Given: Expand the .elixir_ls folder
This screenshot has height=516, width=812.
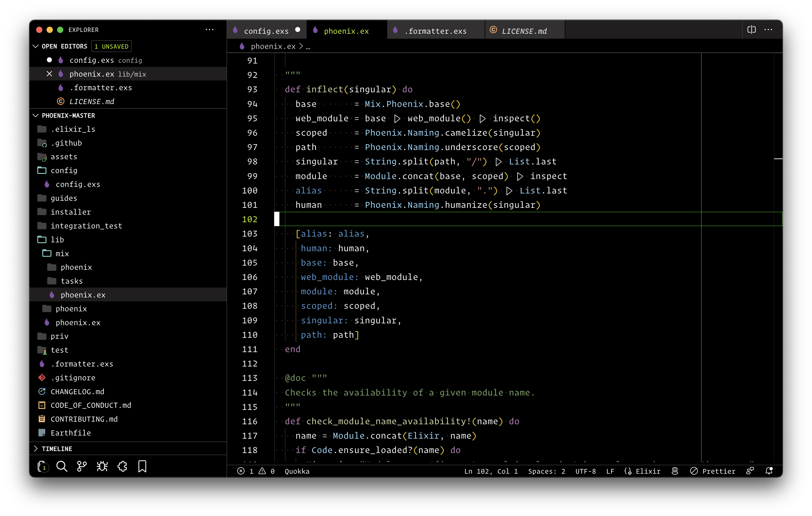Looking at the screenshot, I should tap(128, 129).
